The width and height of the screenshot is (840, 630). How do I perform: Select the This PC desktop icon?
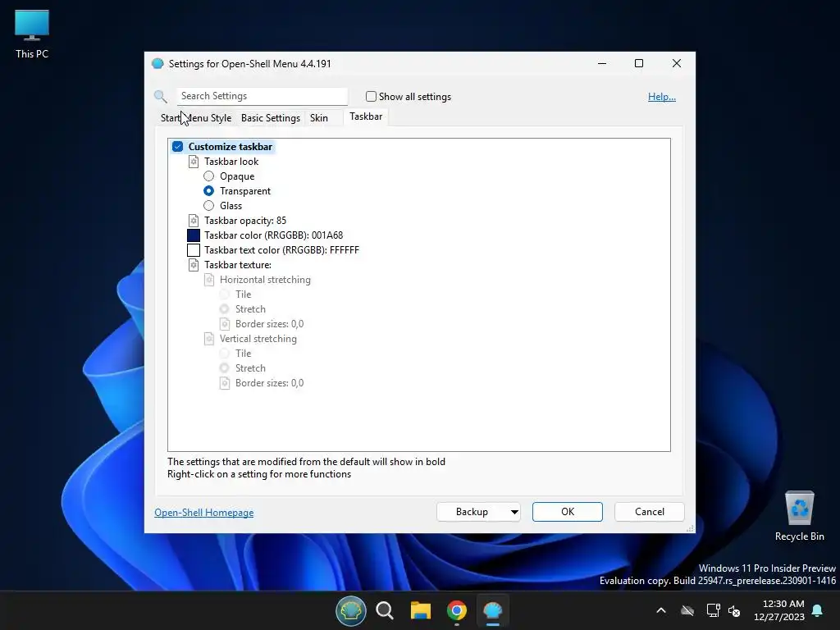click(32, 34)
